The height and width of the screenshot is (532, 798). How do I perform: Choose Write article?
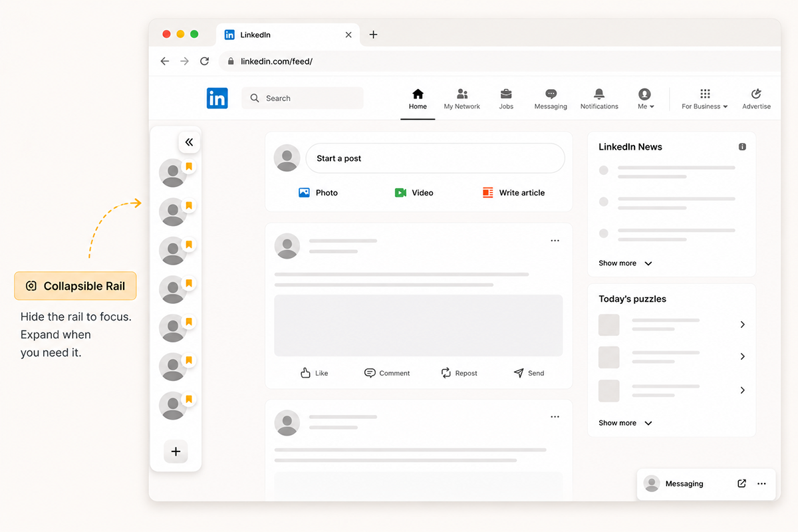click(x=513, y=193)
